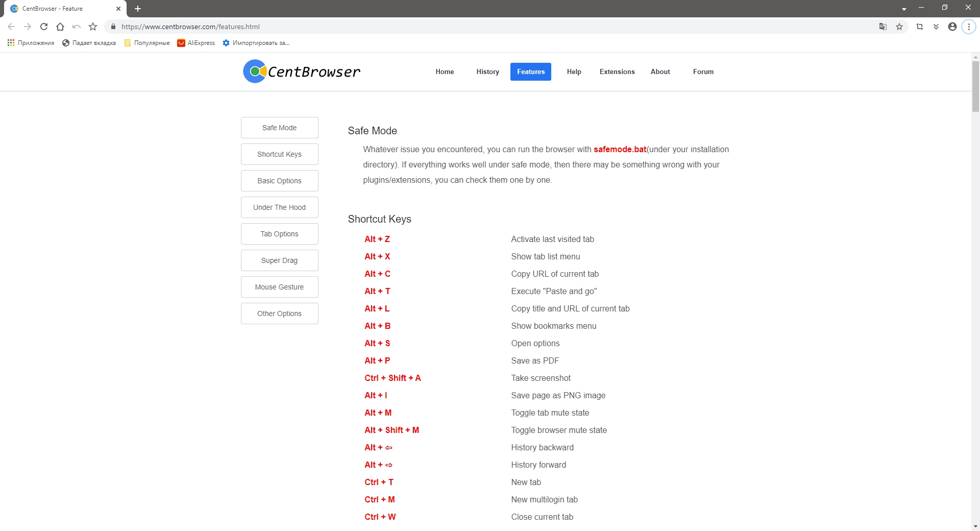Open a new tab with plus button

pos(138,9)
